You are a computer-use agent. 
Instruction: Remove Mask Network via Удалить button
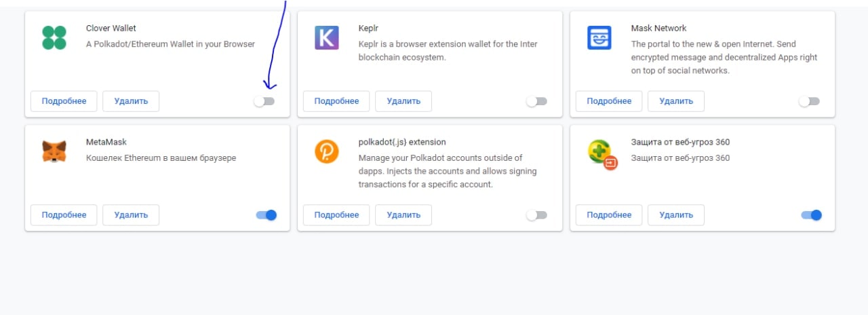[x=676, y=101]
